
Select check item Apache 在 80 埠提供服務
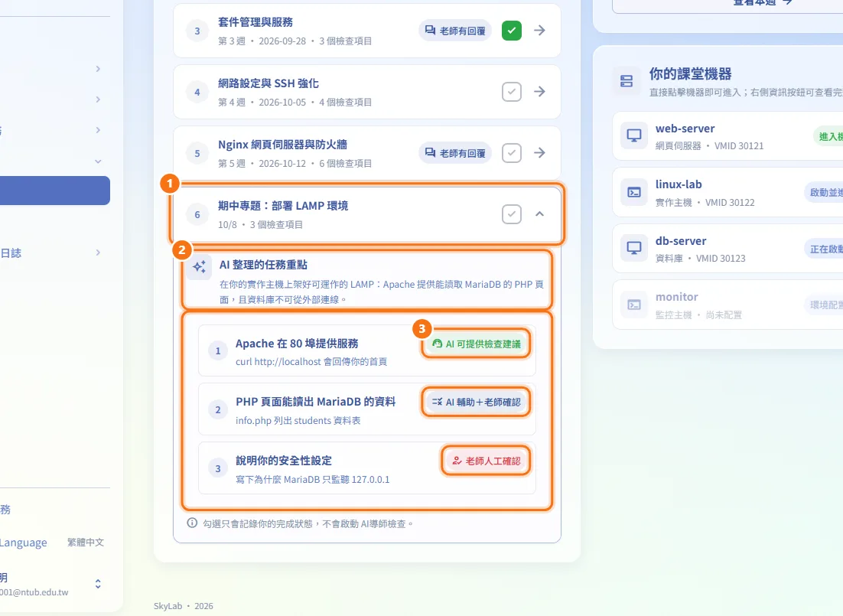[367, 350]
